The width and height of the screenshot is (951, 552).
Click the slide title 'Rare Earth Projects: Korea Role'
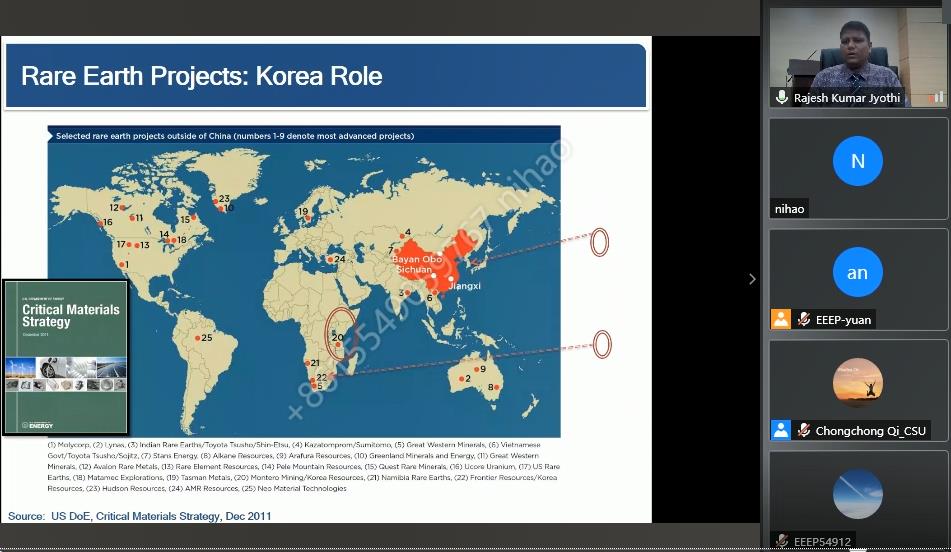[202, 76]
